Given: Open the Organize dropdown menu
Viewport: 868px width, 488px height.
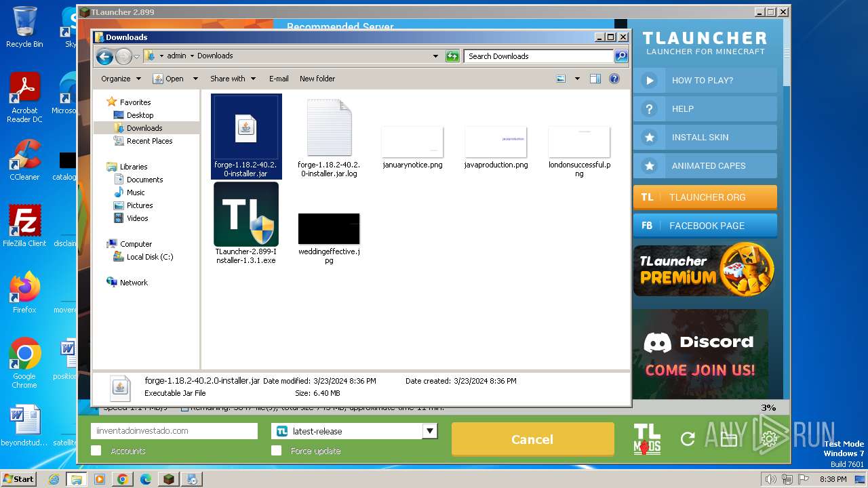Looking at the screenshot, I should [121, 79].
